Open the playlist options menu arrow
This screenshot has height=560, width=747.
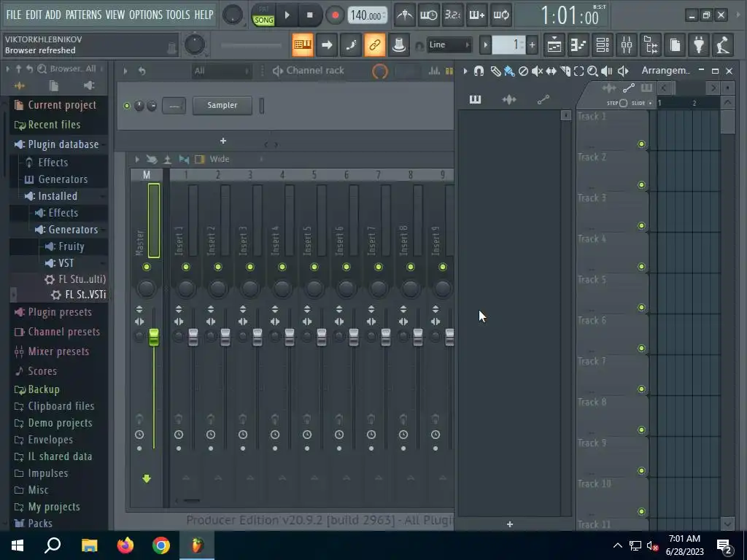[465, 71]
